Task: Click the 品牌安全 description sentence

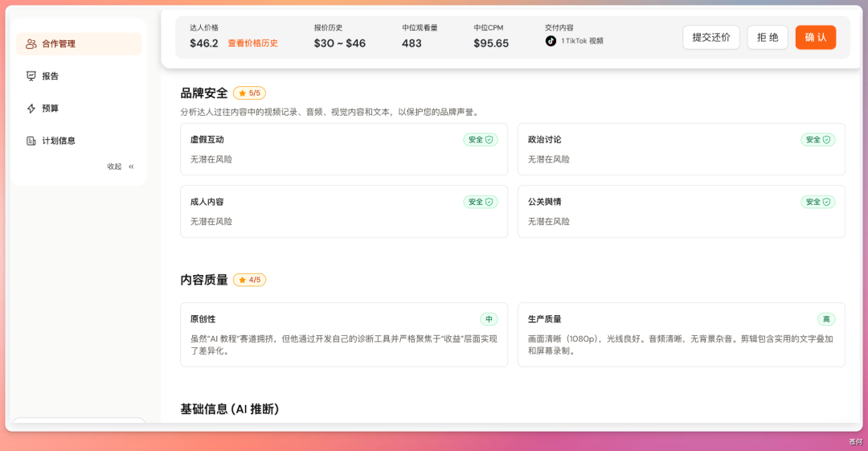Action: pyautogui.click(x=330, y=112)
